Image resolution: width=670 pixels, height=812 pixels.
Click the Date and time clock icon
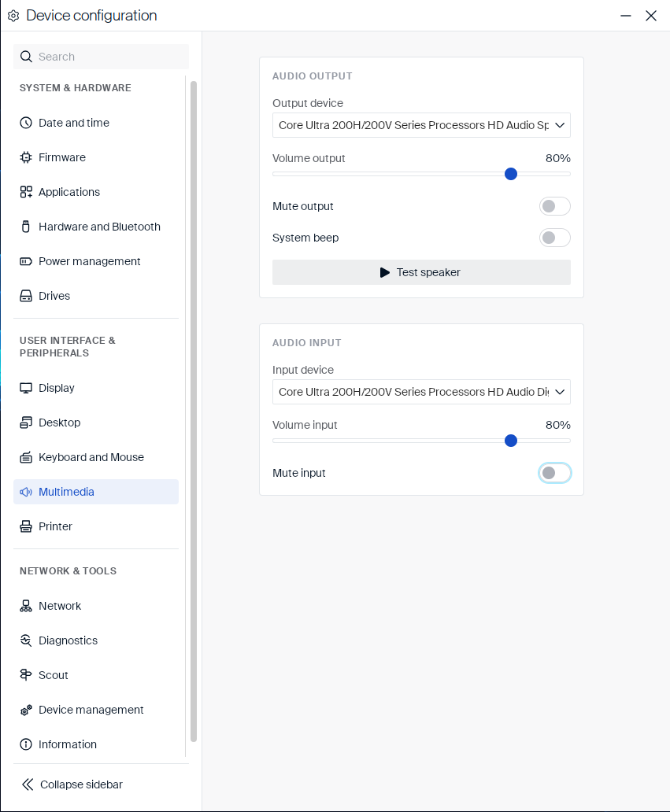pyautogui.click(x=26, y=123)
